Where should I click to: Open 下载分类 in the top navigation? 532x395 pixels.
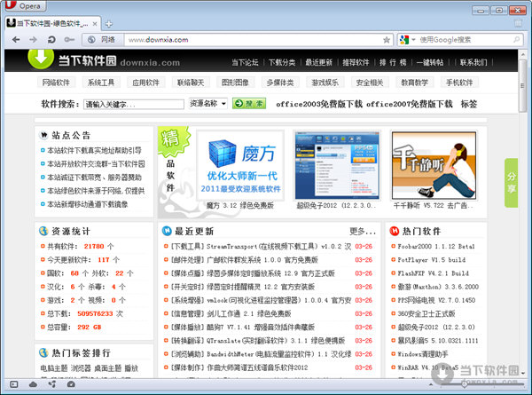click(282, 62)
